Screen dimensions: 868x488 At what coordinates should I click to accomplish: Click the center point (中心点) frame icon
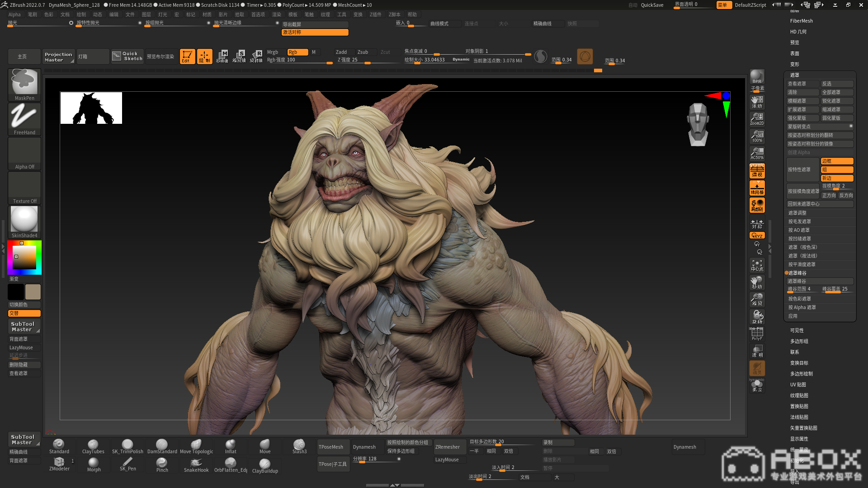757,265
